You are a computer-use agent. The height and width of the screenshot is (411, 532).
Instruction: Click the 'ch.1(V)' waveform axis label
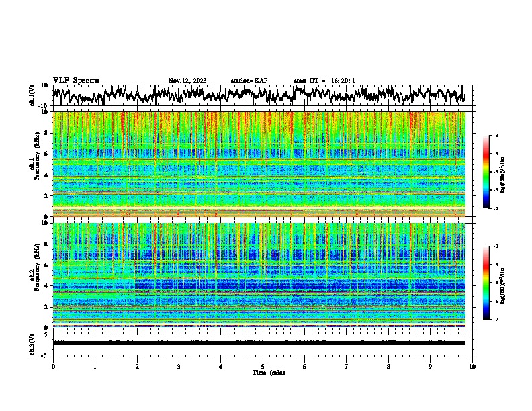click(32, 95)
